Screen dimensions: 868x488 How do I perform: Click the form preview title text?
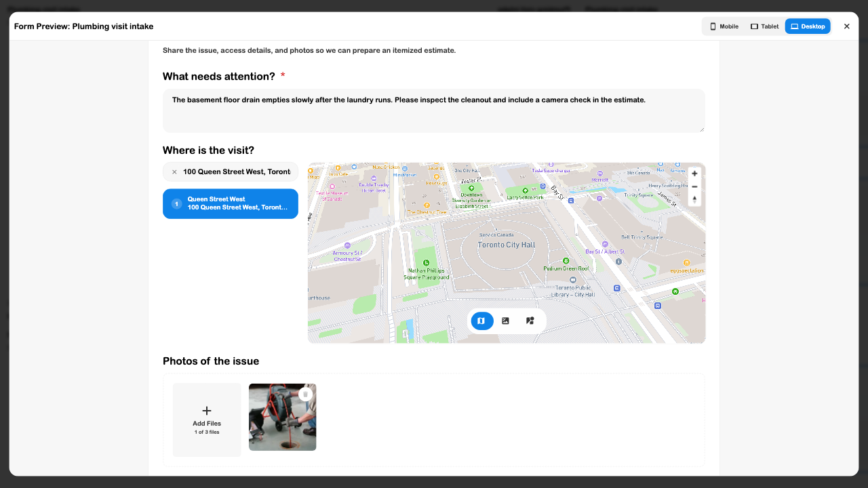[83, 26]
